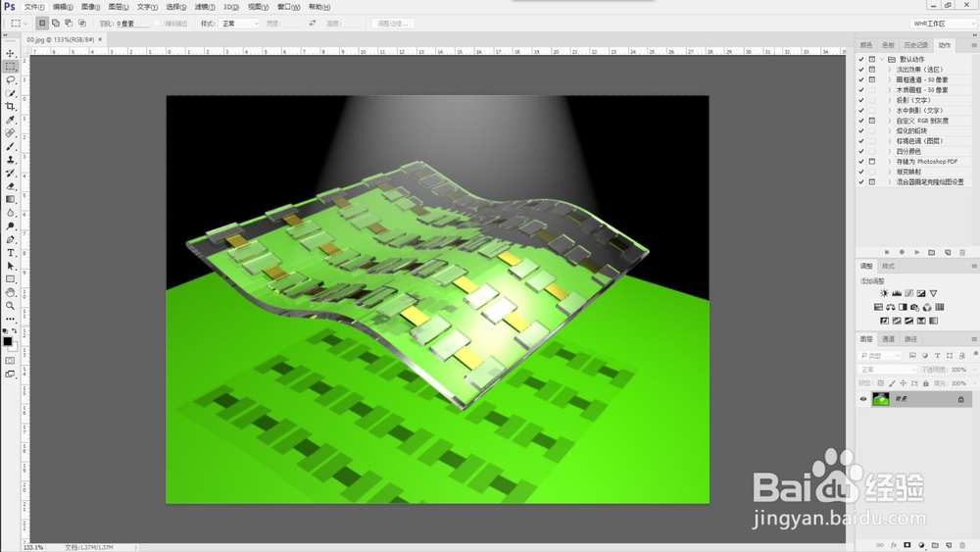Expand the 棕褐色调（图层）action
This screenshot has height=552, width=980.
[890, 140]
